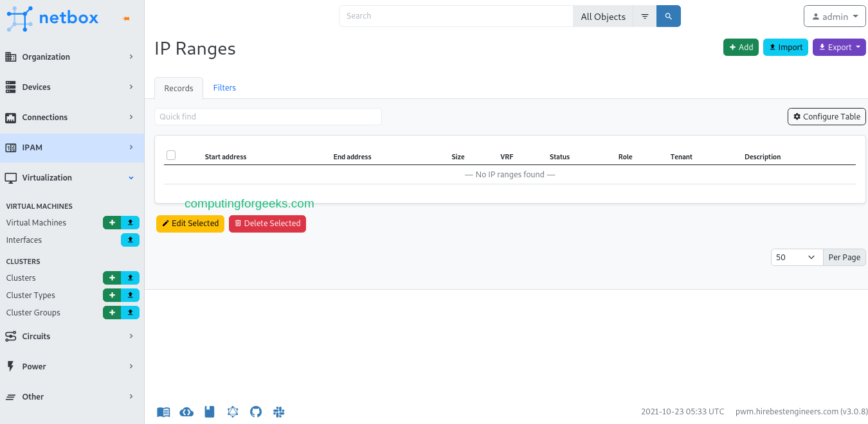Click the Configure Table button

point(827,116)
